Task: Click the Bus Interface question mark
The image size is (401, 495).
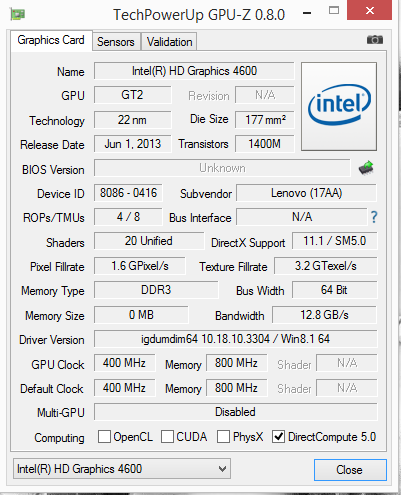Action: pyautogui.click(x=374, y=217)
